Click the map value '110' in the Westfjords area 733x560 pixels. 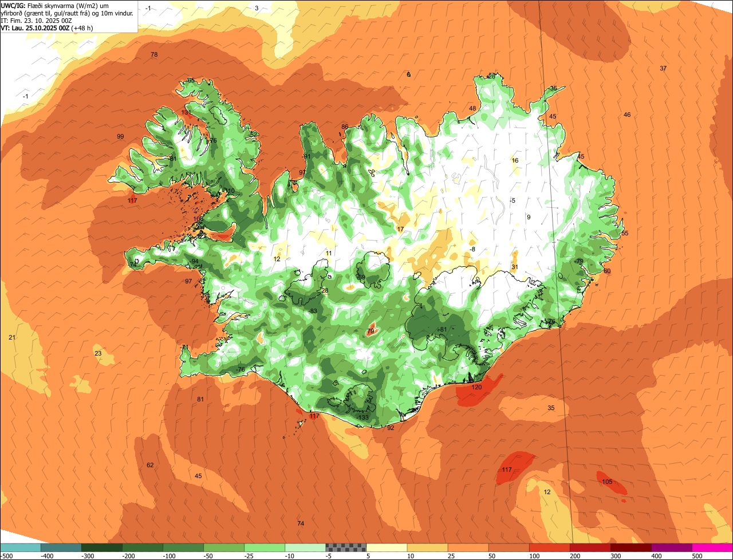pyautogui.click(x=230, y=191)
